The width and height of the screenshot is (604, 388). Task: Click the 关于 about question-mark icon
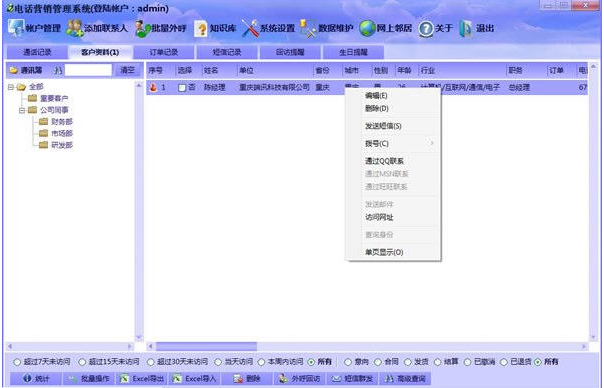click(x=426, y=29)
